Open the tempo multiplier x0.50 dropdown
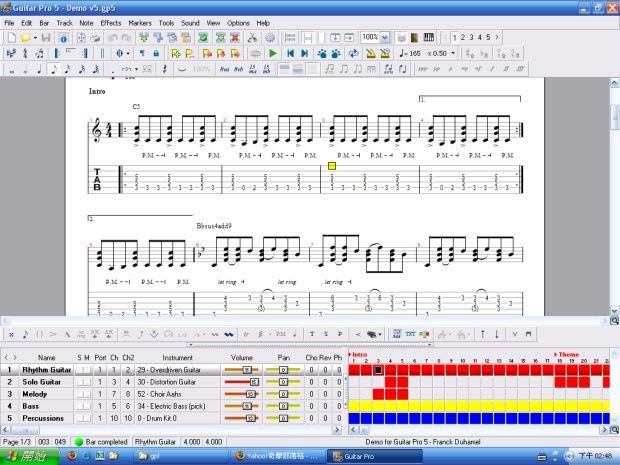The height and width of the screenshot is (465, 620). (x=453, y=53)
